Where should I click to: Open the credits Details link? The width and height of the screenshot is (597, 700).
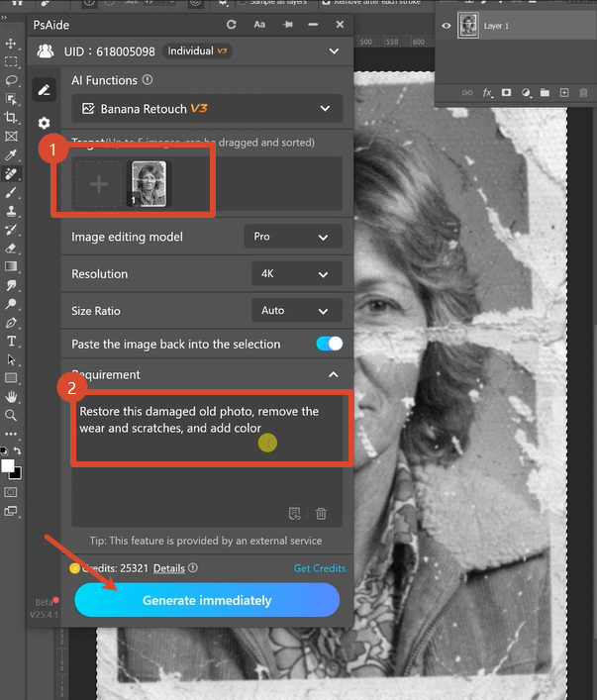(x=168, y=568)
